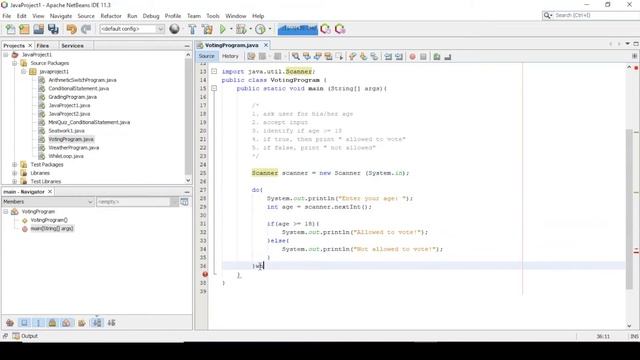
Task: Click the Build Project hammer icon
Action: [192, 29]
